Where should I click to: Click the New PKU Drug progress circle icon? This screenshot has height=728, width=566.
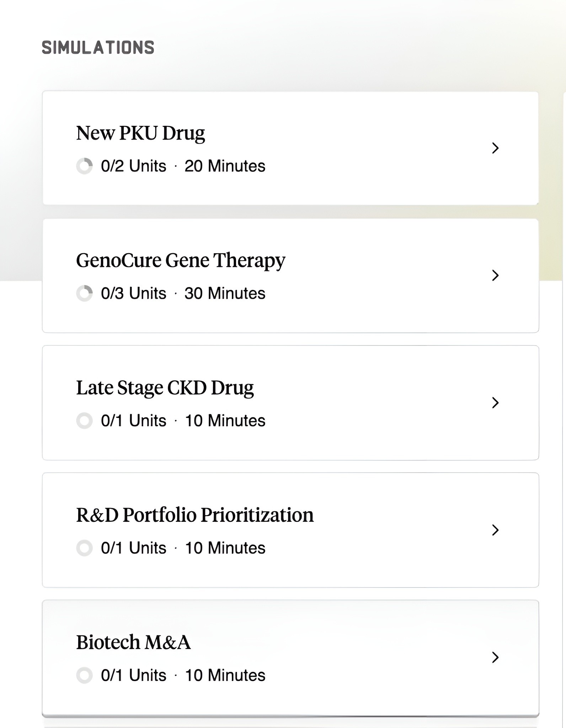tap(85, 166)
